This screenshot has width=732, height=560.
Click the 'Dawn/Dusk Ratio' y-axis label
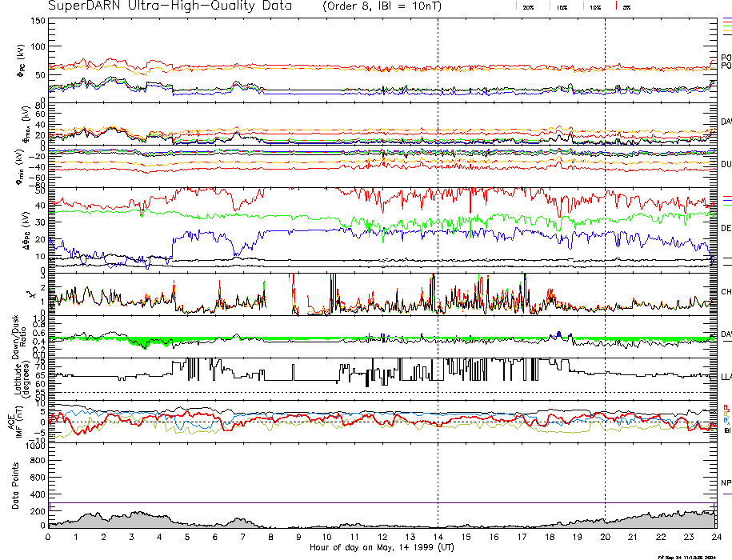coord(18,338)
